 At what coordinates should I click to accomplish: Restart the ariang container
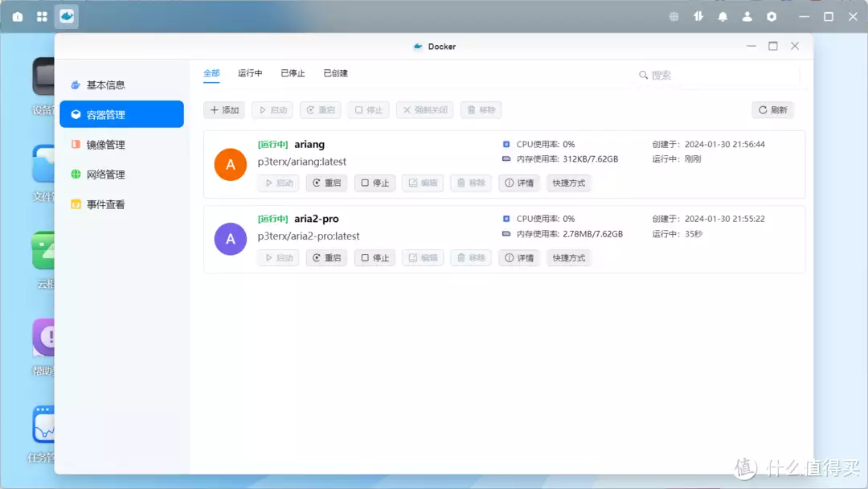(x=326, y=183)
